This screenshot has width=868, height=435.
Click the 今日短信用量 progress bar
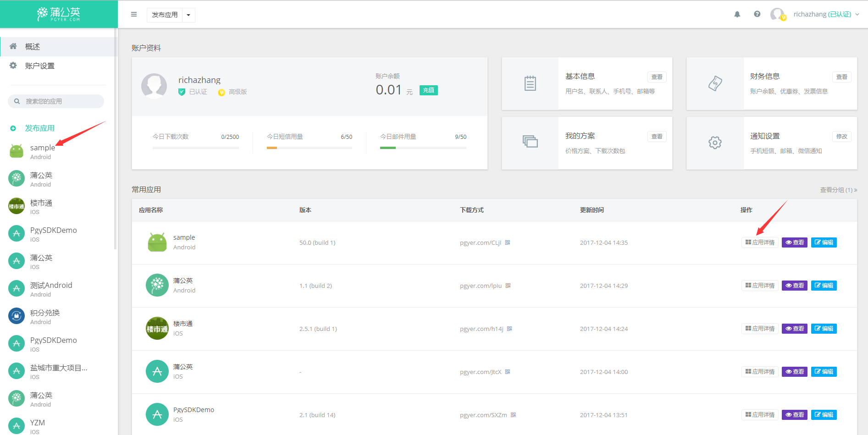click(310, 148)
